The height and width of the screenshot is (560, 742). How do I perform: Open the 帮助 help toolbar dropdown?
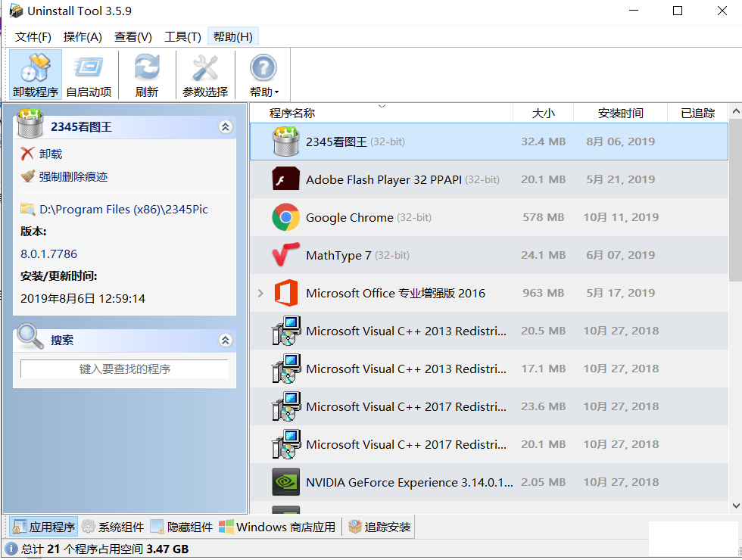(263, 74)
